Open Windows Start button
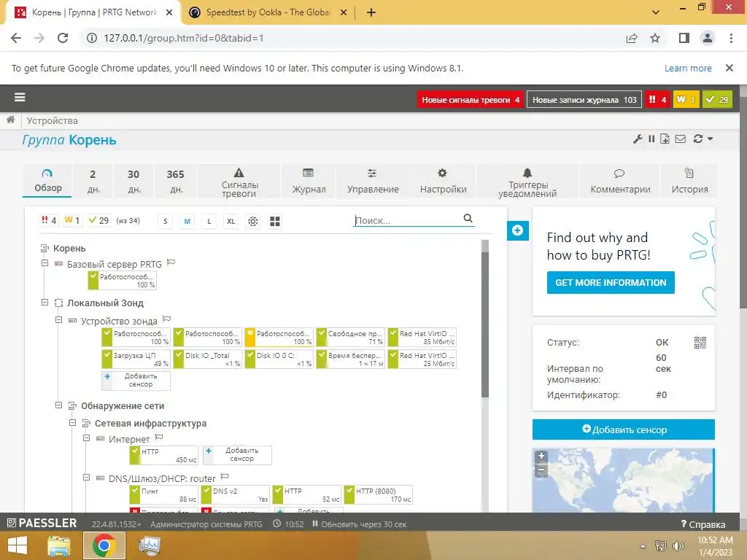This screenshot has height=560, width=747. pyautogui.click(x=18, y=545)
